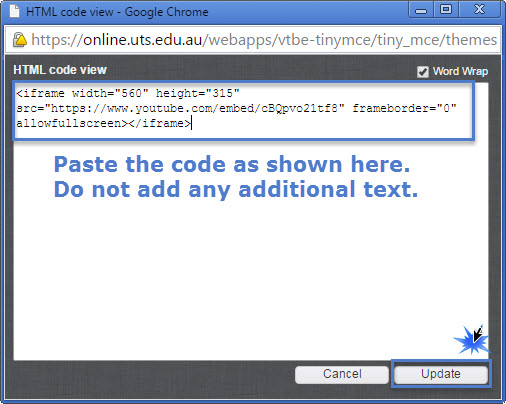The image size is (506, 404).
Task: Click the window title bar text
Action: point(117,12)
